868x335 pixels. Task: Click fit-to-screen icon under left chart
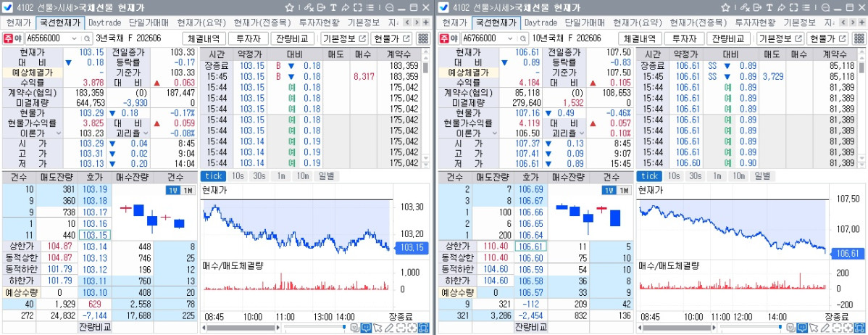tap(423, 328)
